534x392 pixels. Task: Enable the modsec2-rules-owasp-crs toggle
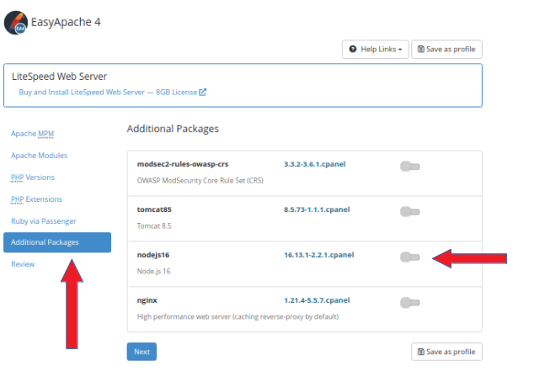coord(409,167)
